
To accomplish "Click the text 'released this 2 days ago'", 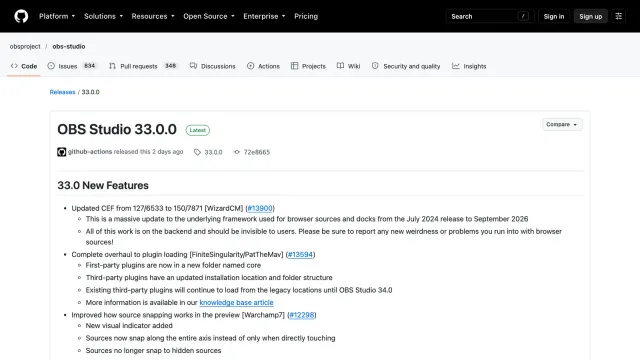I will pyautogui.click(x=148, y=152).
